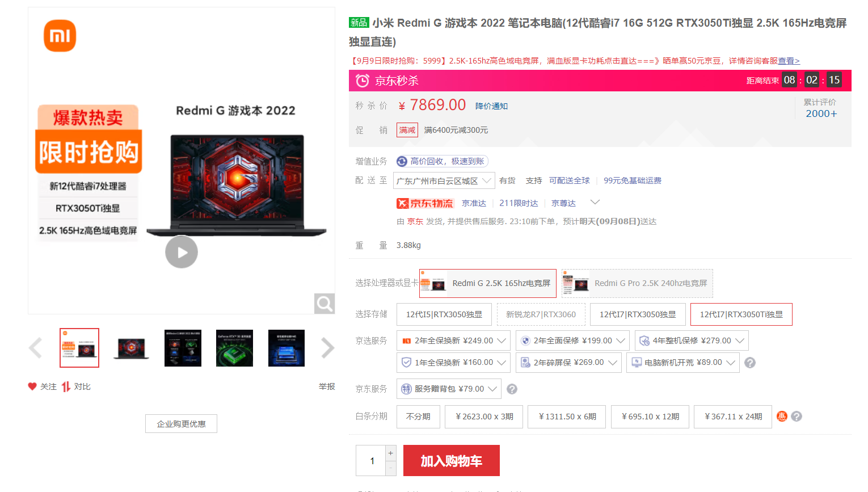Image resolution: width=868 pixels, height=492 pixels.
Task: Click 可配送全球 link
Action: (570, 180)
